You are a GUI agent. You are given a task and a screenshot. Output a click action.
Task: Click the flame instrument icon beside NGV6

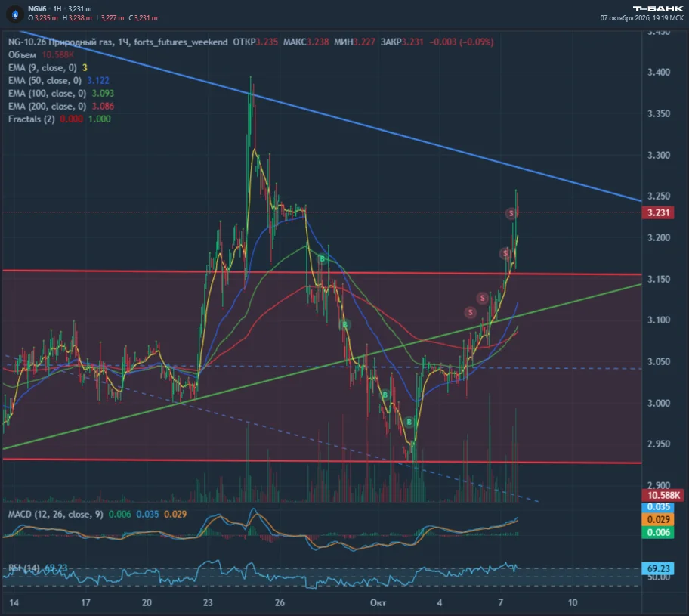pyautogui.click(x=15, y=14)
